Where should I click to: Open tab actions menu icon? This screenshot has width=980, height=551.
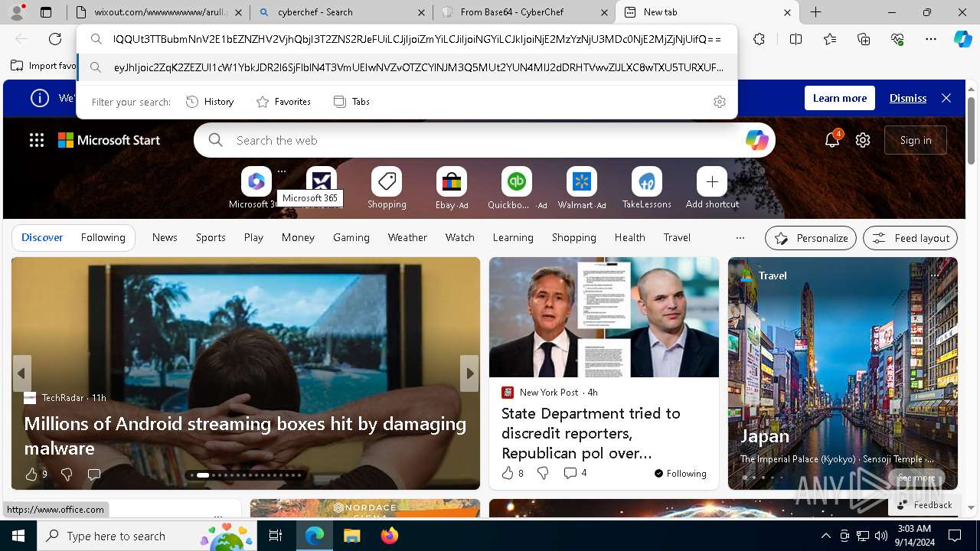tap(46, 12)
